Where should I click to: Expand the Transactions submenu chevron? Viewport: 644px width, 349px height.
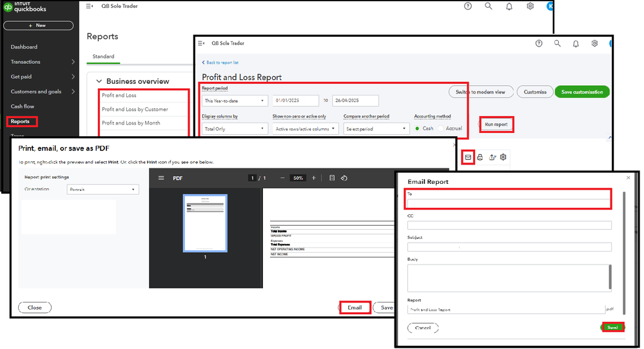(73, 62)
